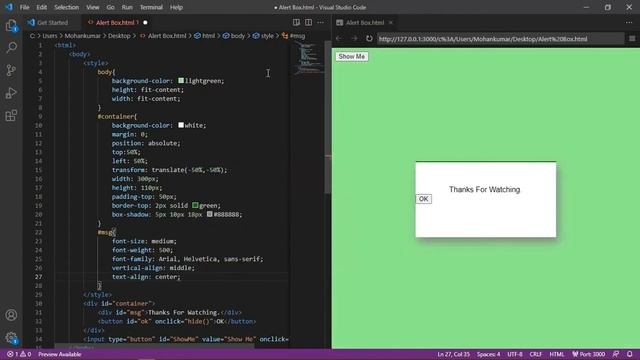640x360 pixels.
Task: Open errors and warnings in status bar
Action: tap(19, 354)
